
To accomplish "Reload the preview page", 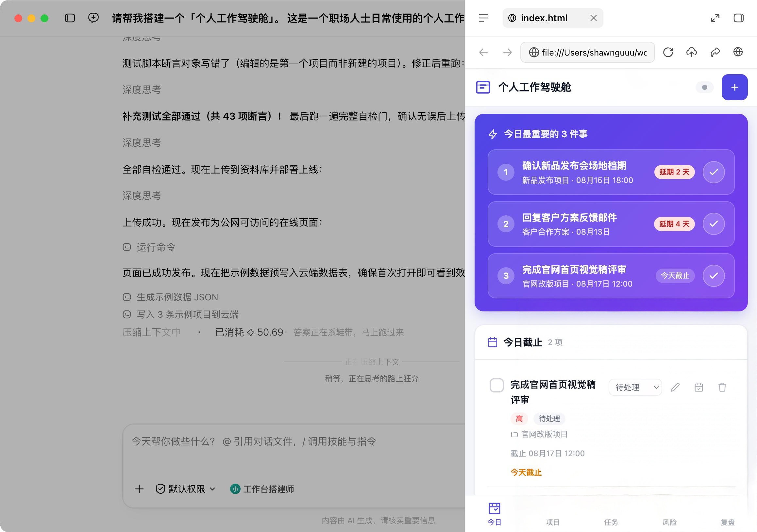I will pos(668,52).
